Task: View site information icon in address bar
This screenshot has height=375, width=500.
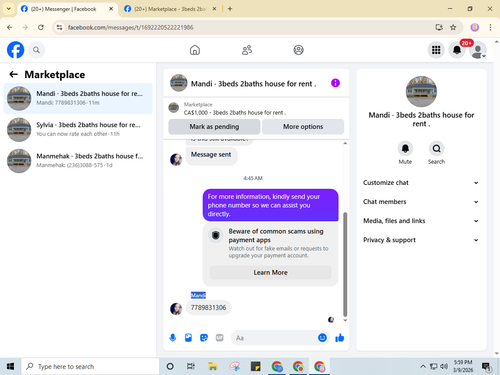Action: tap(59, 27)
